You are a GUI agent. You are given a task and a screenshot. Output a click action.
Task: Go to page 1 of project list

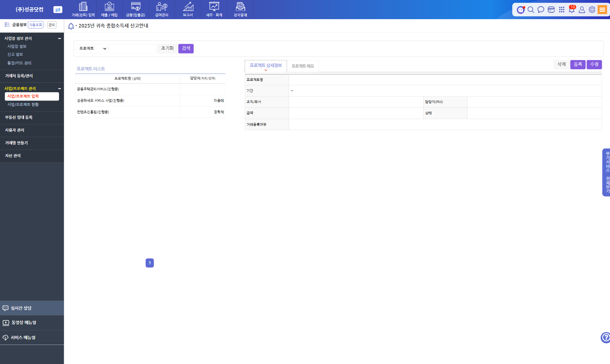coord(149,263)
